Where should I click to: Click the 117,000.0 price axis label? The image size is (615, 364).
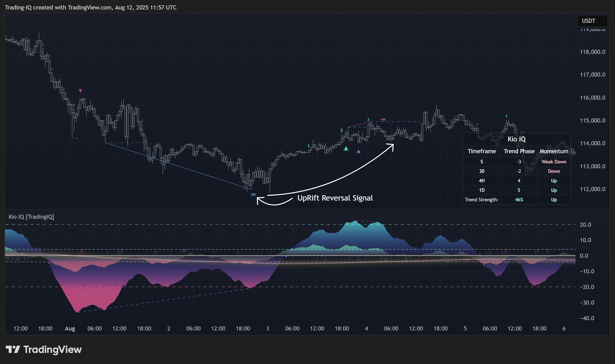(x=592, y=75)
